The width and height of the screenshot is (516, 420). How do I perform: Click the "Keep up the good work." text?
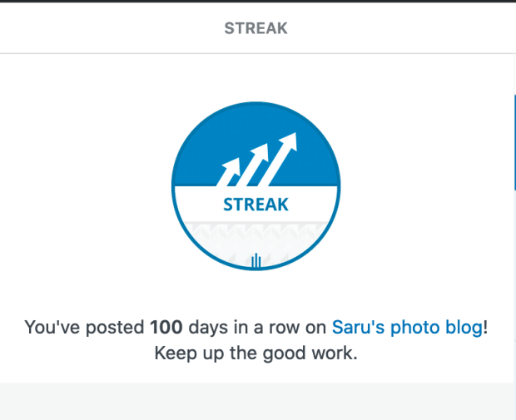point(256,353)
